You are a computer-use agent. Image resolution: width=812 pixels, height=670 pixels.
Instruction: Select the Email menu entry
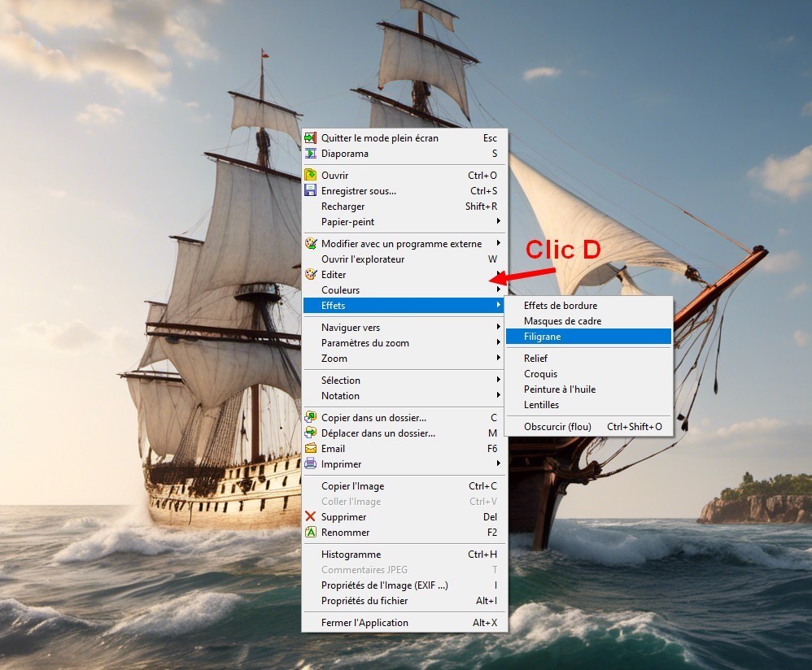tap(404, 449)
